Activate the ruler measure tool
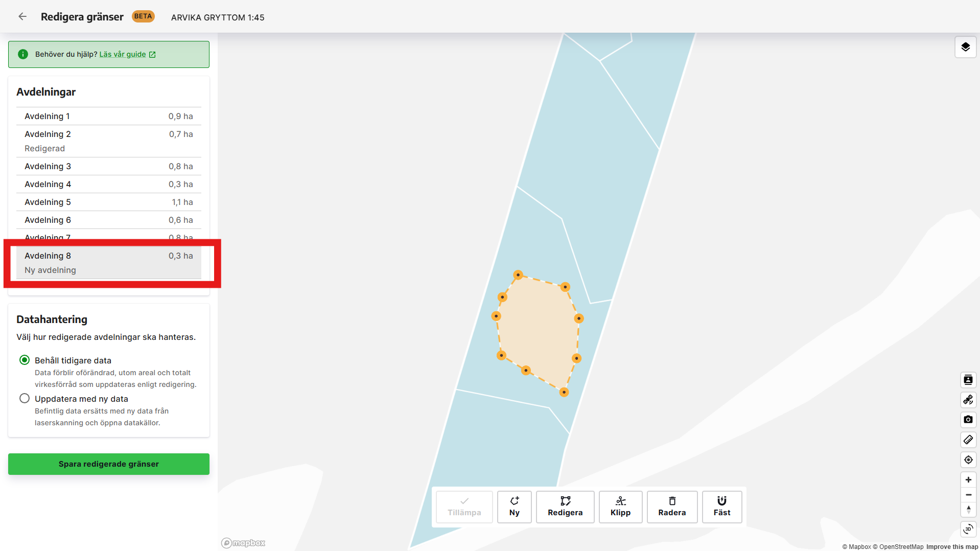The width and height of the screenshot is (980, 551). click(x=968, y=440)
